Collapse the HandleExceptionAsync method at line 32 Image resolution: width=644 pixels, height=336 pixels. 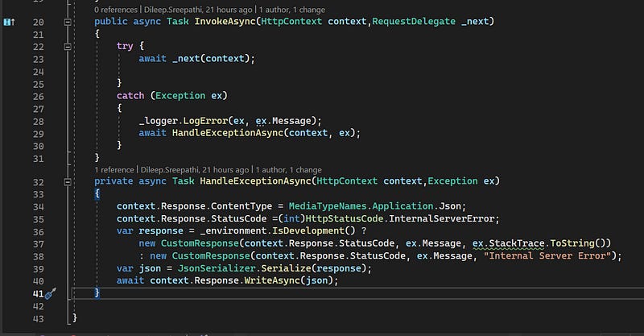click(x=68, y=182)
